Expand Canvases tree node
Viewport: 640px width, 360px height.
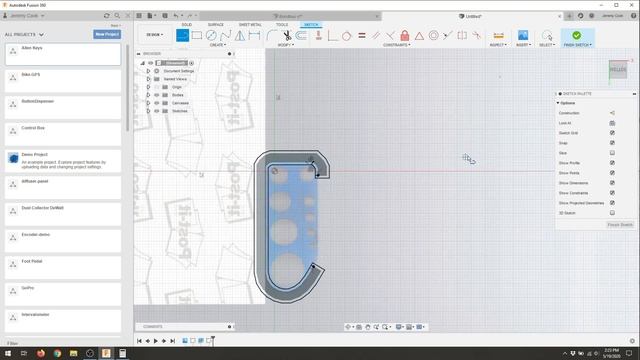point(148,103)
